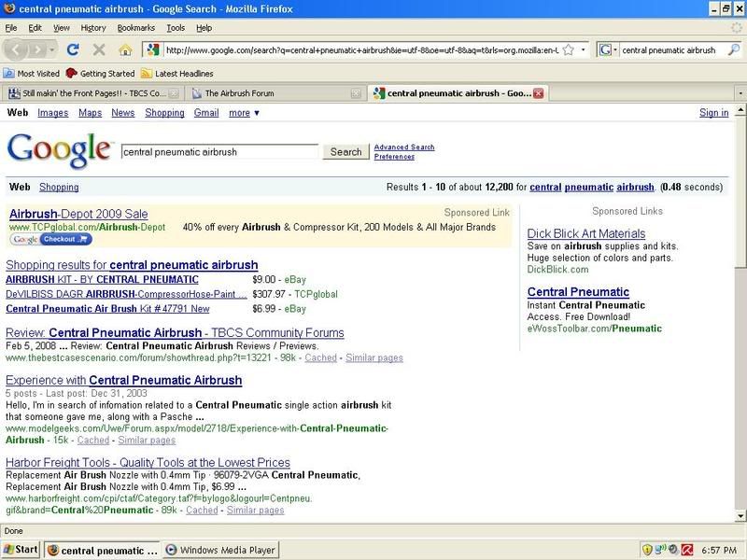Close the Airbrush Forum tab

coord(356,93)
